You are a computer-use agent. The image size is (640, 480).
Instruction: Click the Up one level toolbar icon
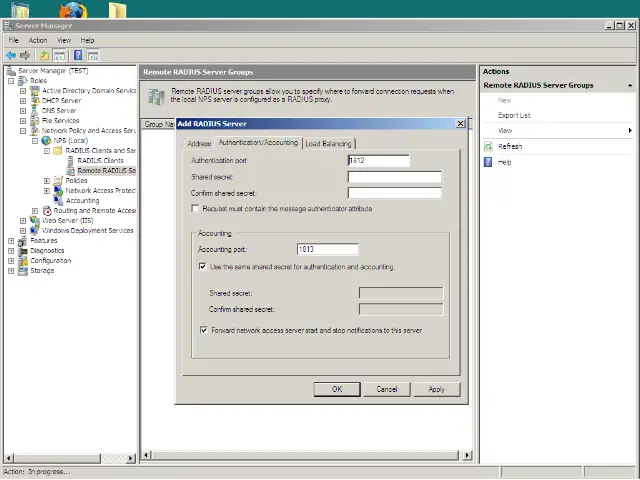point(44,55)
